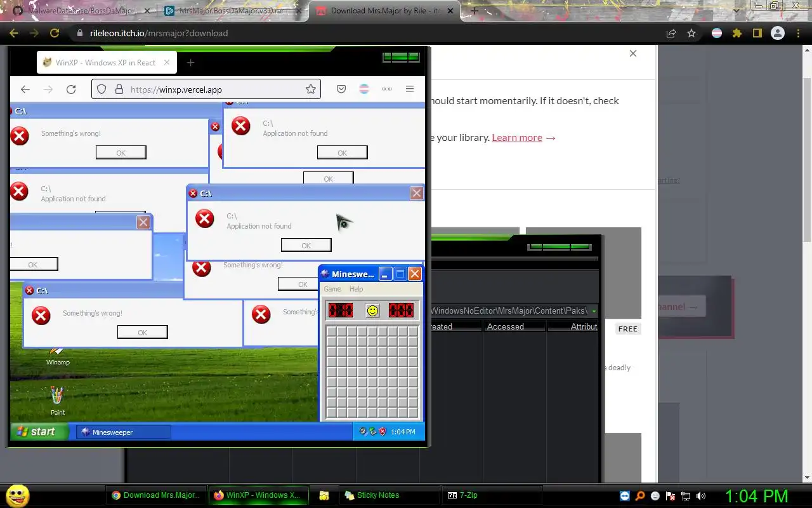Close the WinXP - Windows XP in React tab

pos(167,62)
